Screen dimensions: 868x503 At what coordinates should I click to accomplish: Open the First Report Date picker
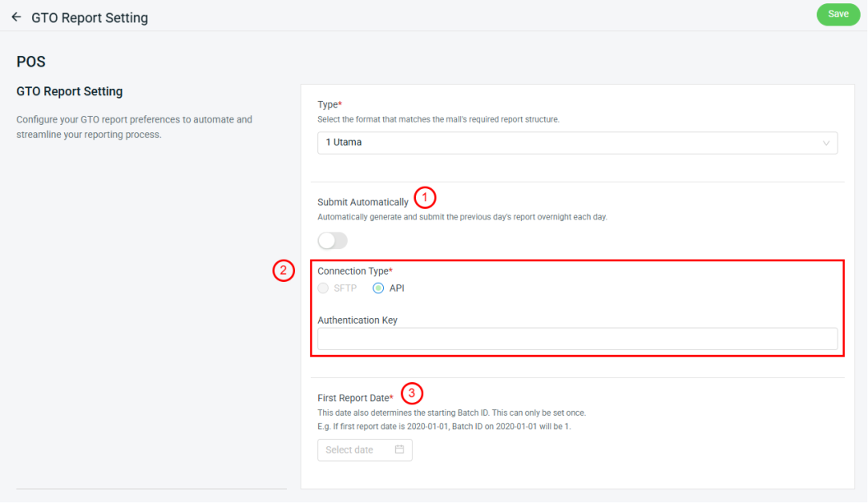(x=364, y=450)
